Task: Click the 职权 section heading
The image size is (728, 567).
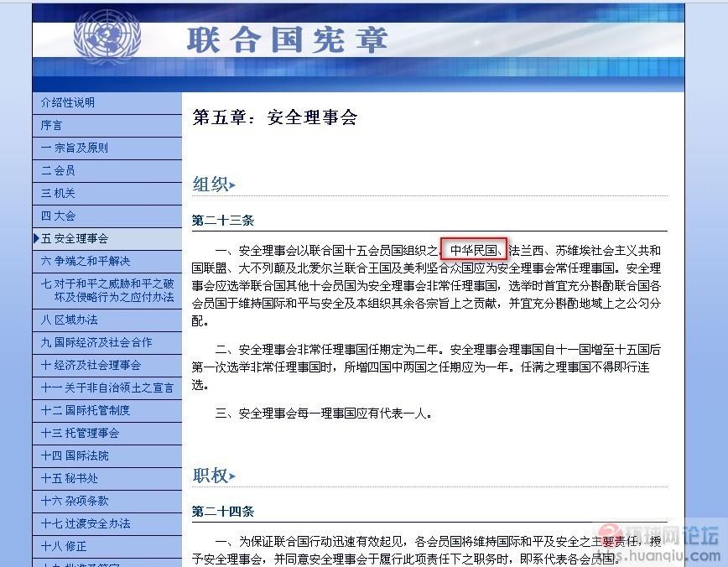Action: tap(211, 476)
